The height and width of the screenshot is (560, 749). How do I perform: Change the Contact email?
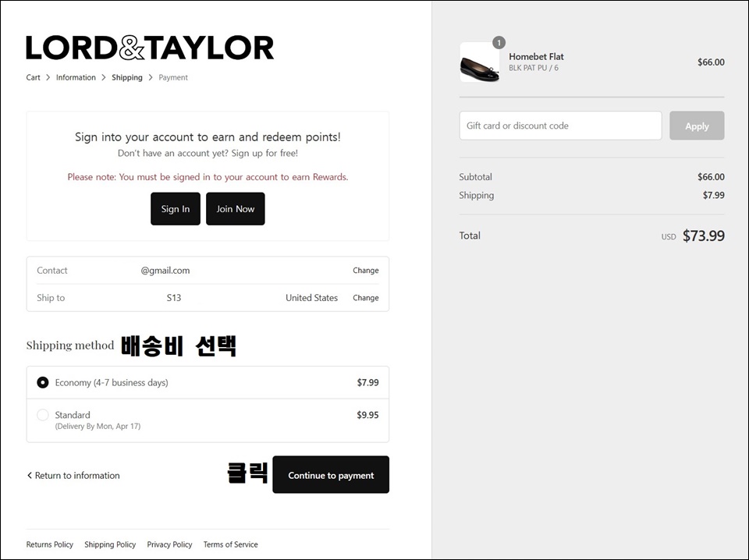pos(365,270)
